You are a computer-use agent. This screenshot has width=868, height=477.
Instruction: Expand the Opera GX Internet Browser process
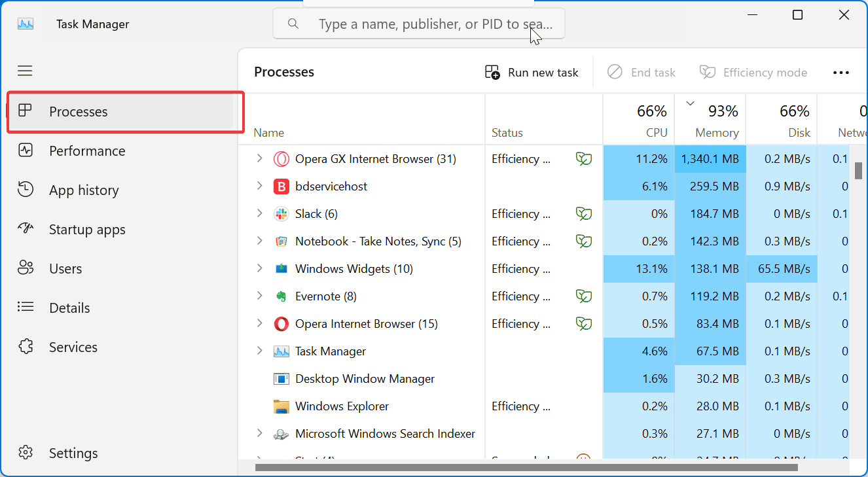[259, 158]
